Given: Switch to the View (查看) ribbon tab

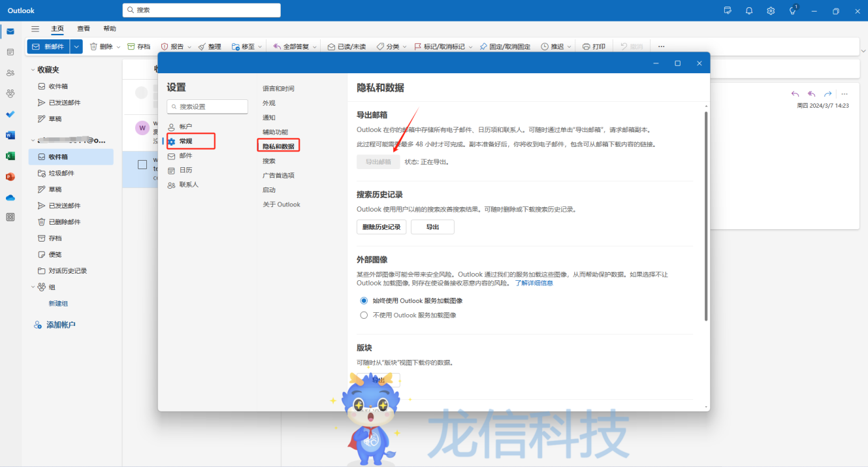Looking at the screenshot, I should coord(84,29).
